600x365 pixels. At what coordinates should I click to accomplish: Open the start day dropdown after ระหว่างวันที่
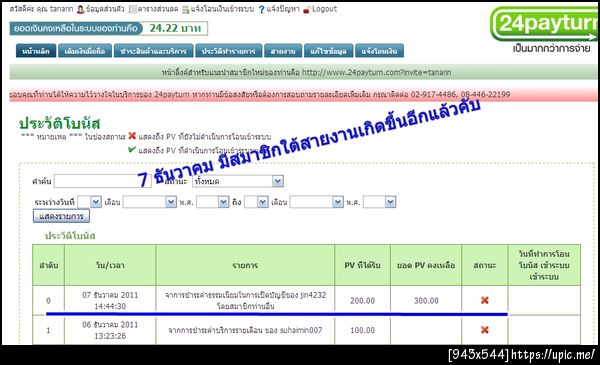pos(90,202)
